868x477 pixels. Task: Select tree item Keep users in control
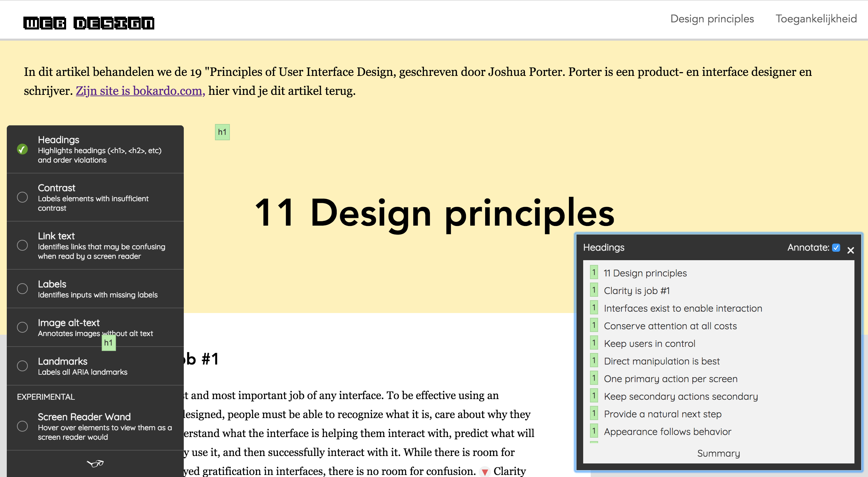pos(649,344)
